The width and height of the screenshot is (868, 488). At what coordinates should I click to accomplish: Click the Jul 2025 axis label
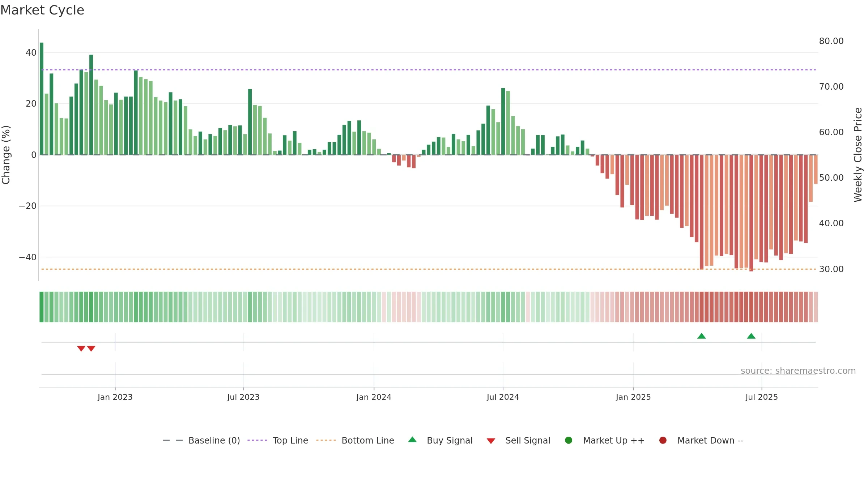click(x=762, y=397)
